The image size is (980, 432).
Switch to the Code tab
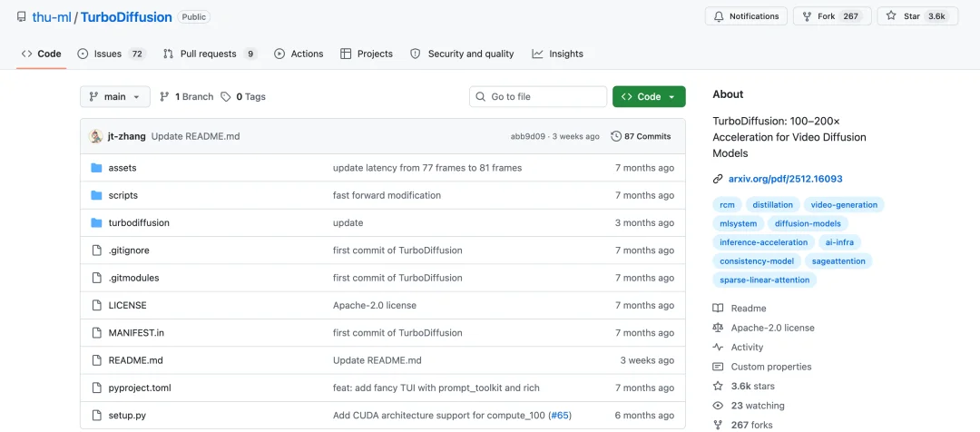coord(41,54)
